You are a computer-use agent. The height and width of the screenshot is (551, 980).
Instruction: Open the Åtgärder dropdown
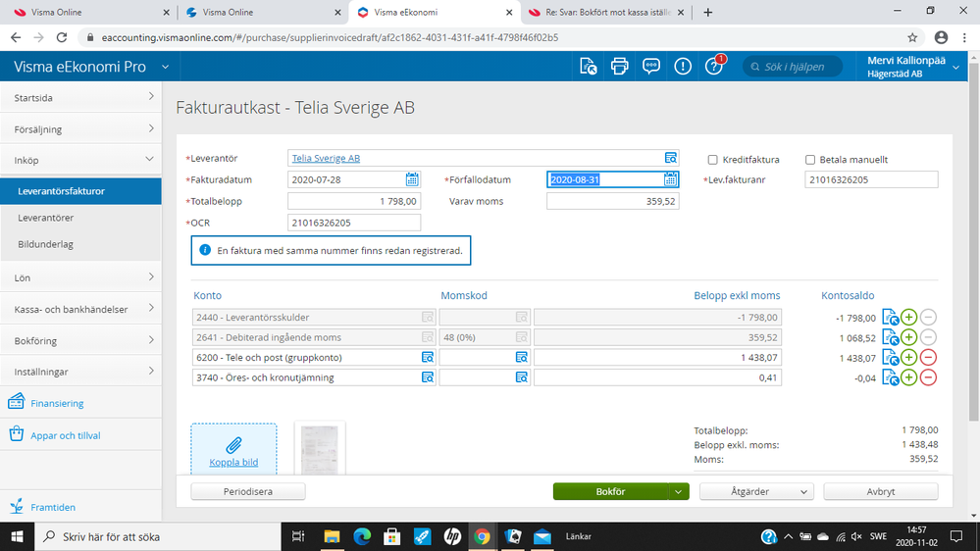756,491
